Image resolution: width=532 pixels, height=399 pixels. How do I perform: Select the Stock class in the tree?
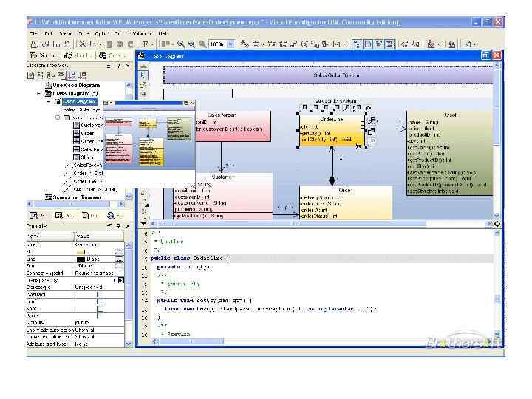pyautogui.click(x=83, y=157)
